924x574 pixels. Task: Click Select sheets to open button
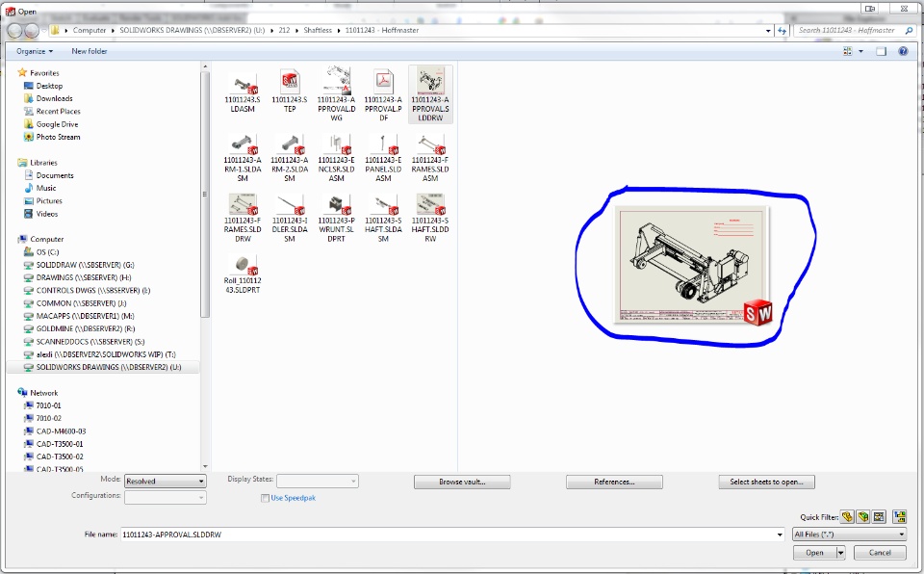pyautogui.click(x=766, y=482)
